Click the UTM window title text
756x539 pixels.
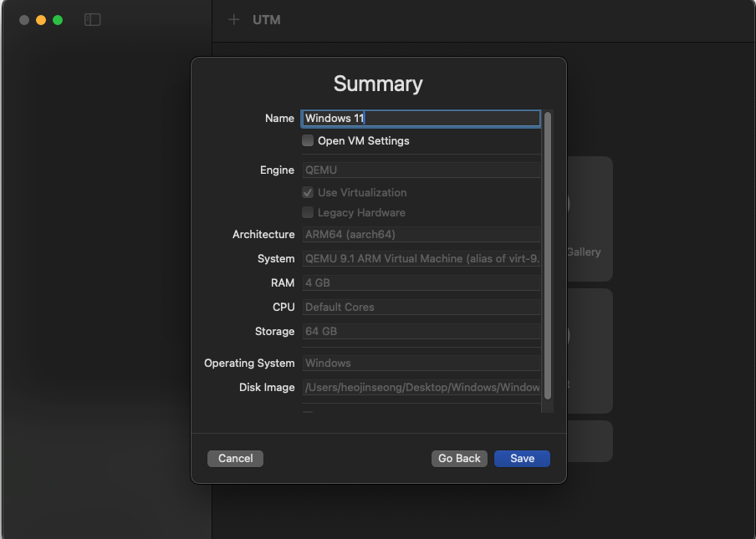click(267, 20)
